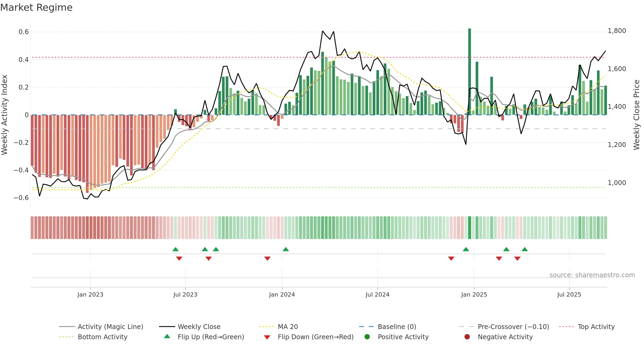This screenshot has width=644, height=362.
Task: Toggle the Activity (Magic Line) legend entry
Action: click(101, 327)
